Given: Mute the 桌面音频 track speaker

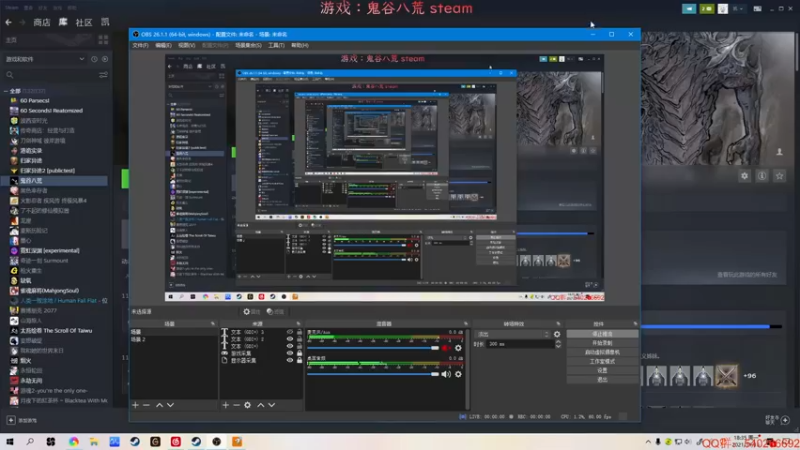Looking at the screenshot, I should (446, 374).
